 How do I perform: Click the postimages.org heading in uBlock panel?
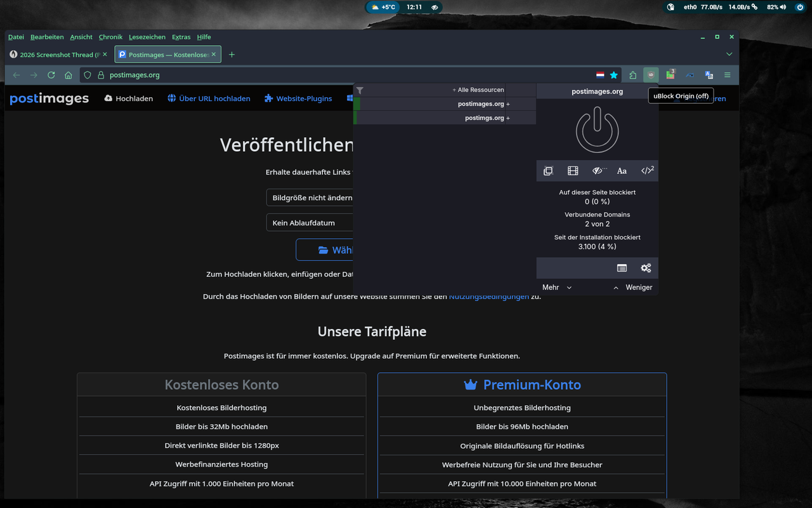(597, 91)
